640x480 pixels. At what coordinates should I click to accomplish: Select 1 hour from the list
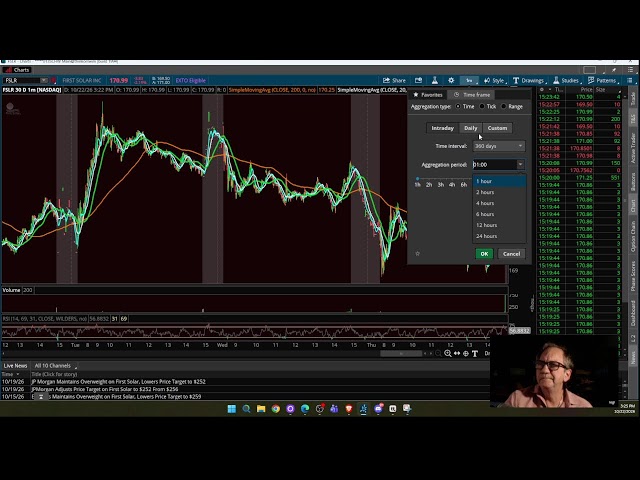pyautogui.click(x=499, y=181)
